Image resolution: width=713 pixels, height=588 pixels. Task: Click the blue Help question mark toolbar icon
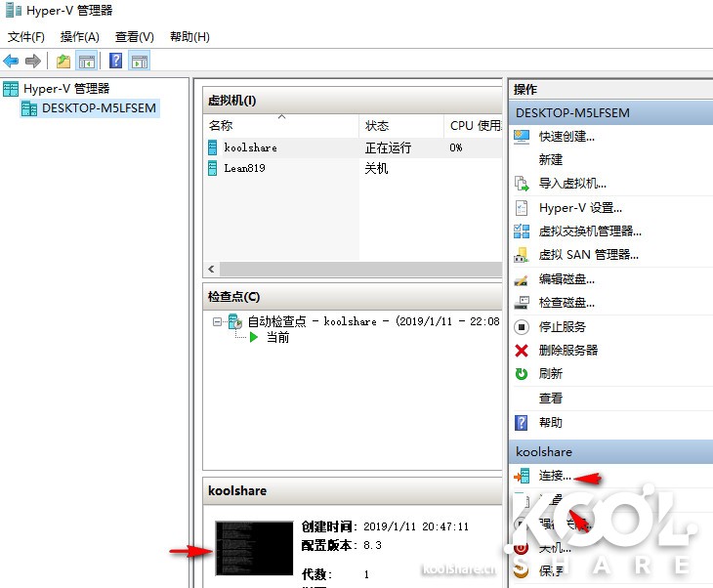pos(116,61)
